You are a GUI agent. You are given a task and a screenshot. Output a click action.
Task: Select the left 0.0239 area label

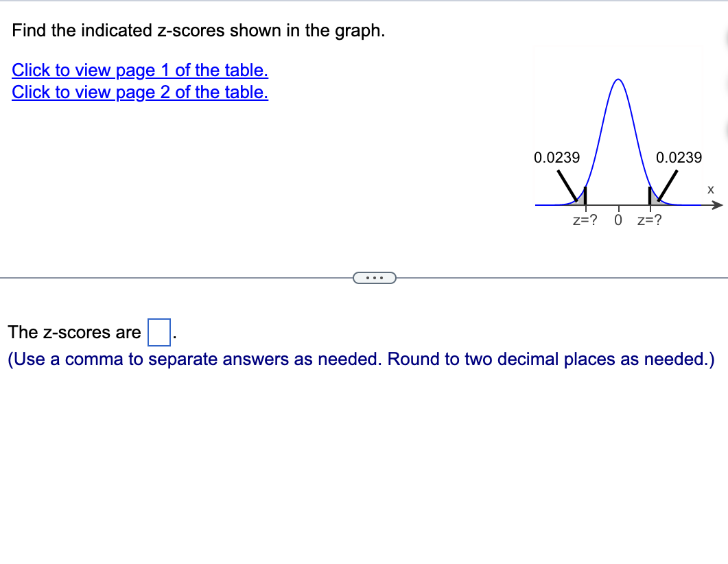tap(557, 157)
